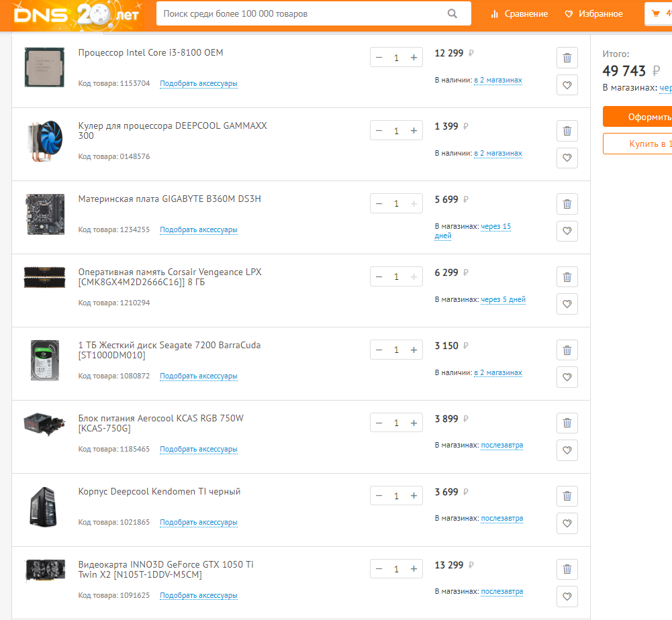The width and height of the screenshot is (672, 620).
Task: Favorite the Aerocool KCAS RGB 750W
Action: click(567, 450)
